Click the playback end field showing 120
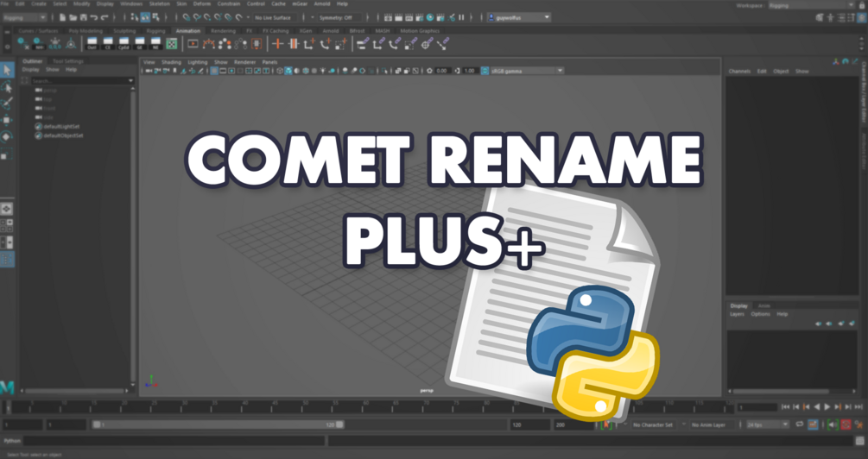Image resolution: width=868 pixels, height=459 pixels. tap(529, 424)
